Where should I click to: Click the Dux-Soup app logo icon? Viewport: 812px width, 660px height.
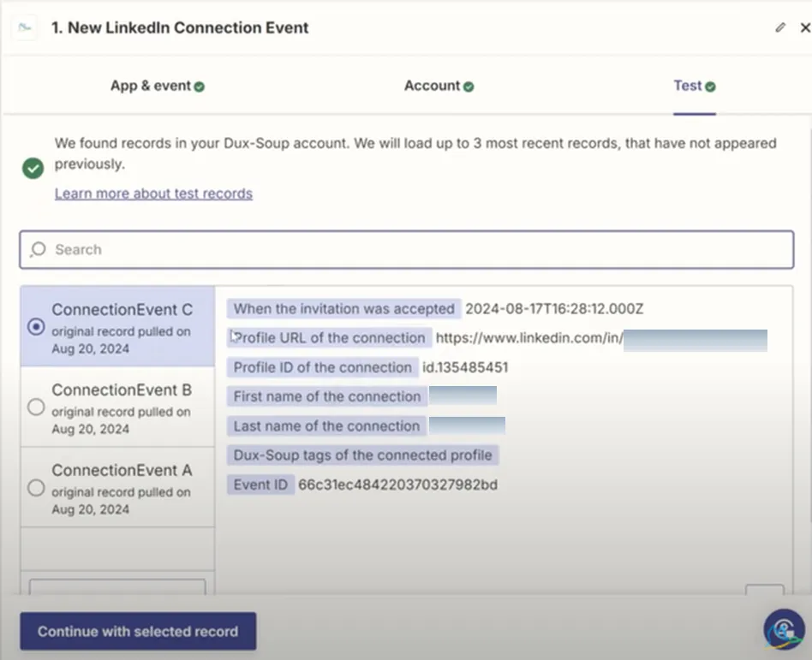pos(24,27)
